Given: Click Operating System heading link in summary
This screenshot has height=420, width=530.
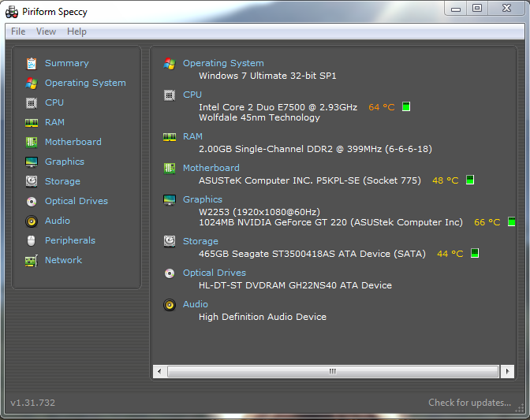Looking at the screenshot, I should click(223, 63).
